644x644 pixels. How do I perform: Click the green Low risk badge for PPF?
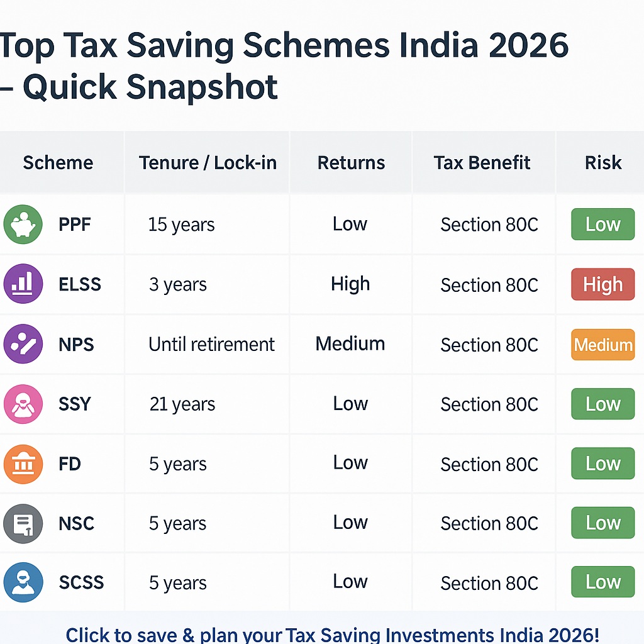pos(602,225)
